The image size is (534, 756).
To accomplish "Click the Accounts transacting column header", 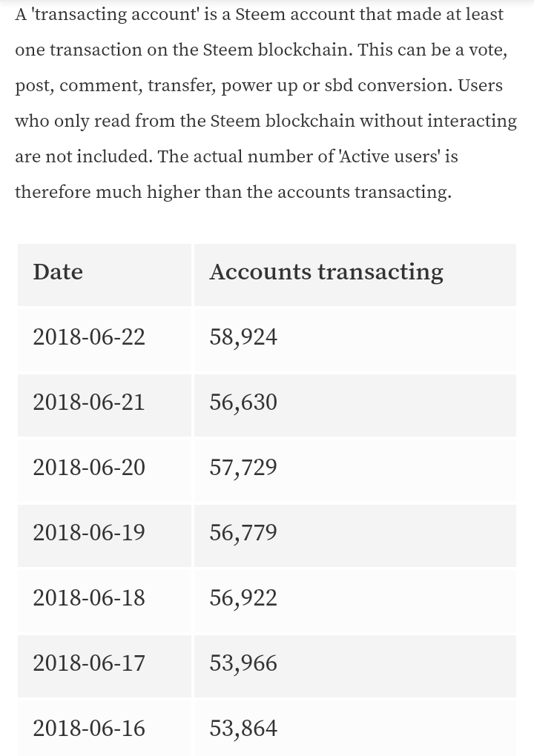I will click(355, 275).
